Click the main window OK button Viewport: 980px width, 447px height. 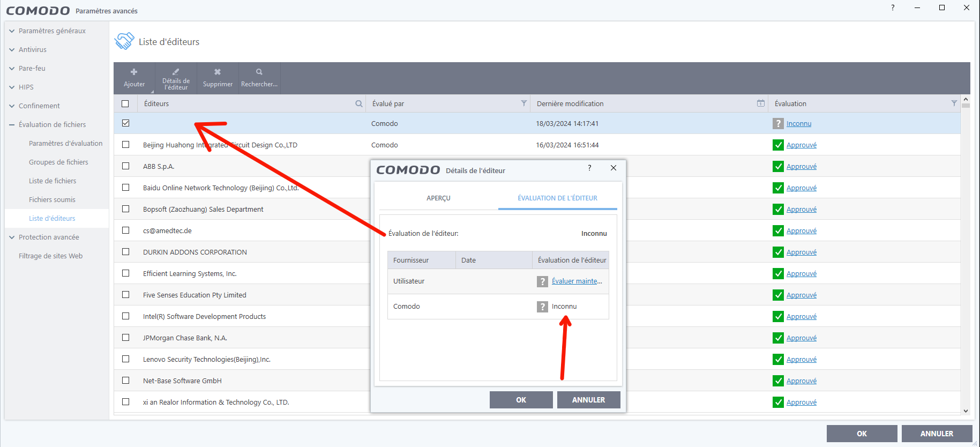(862, 434)
